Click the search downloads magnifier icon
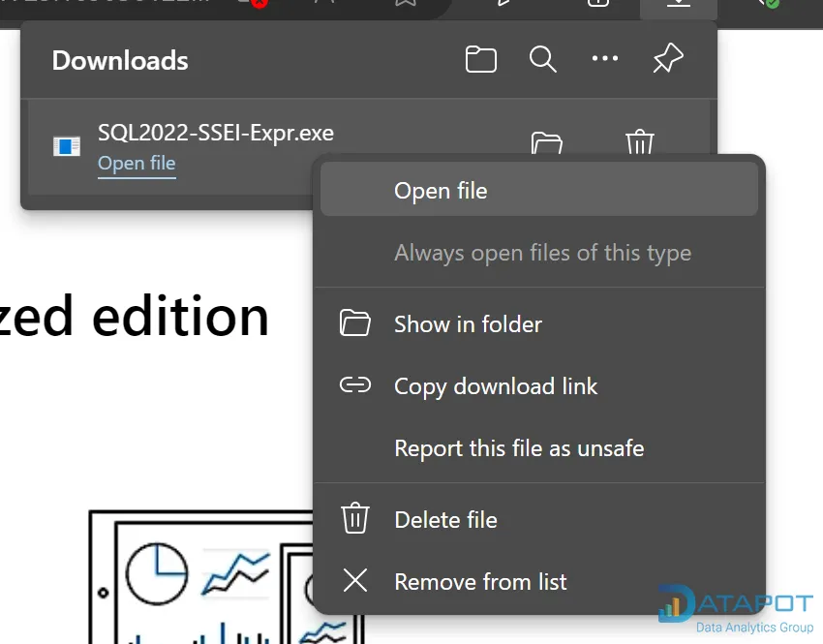 pos(543,59)
